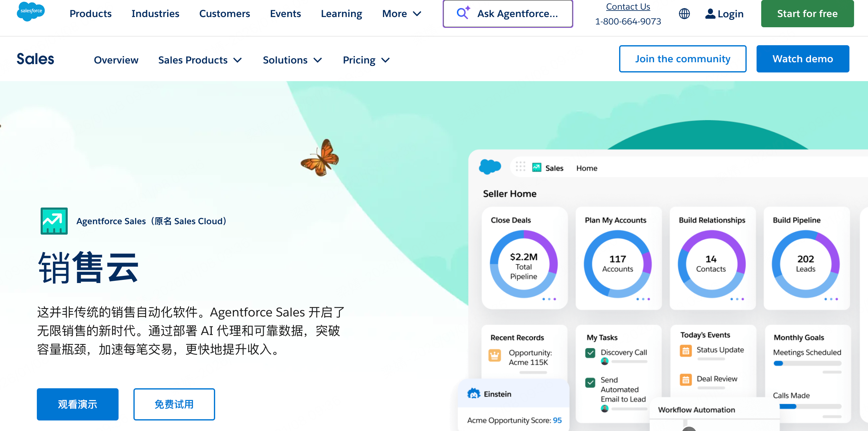Open the globe language selector
The height and width of the screenshot is (431, 868).
684,14
